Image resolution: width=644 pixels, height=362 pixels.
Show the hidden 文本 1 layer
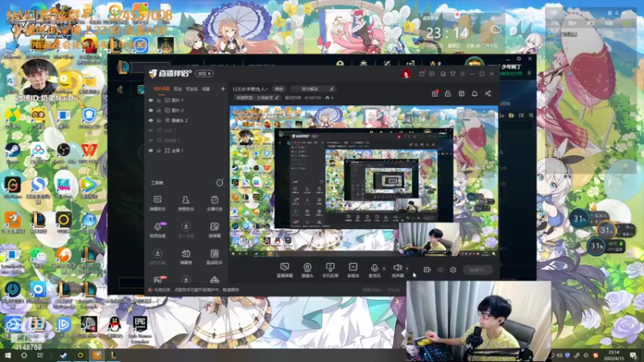pyautogui.click(x=151, y=130)
